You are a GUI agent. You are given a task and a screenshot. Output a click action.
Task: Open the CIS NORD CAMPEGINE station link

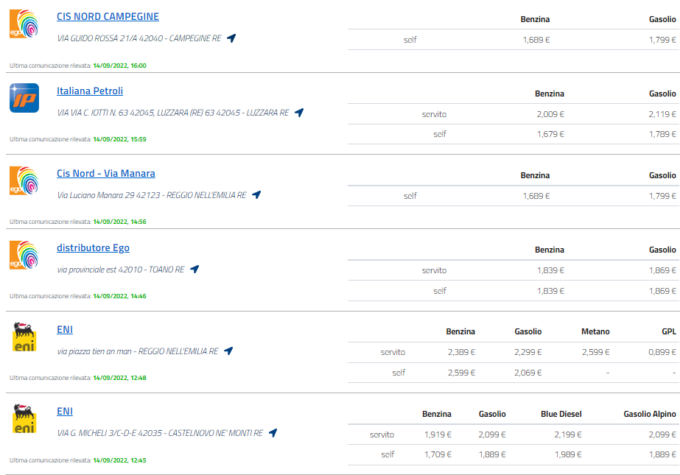tap(108, 16)
